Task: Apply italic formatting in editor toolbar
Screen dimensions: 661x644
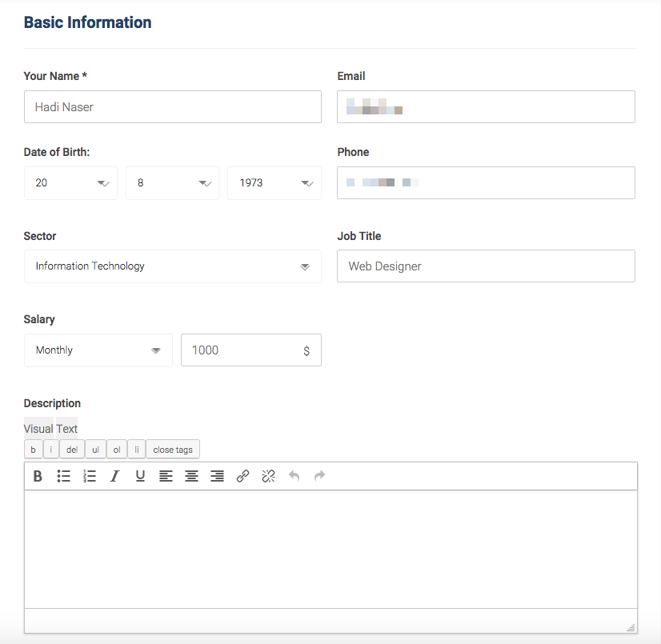Action: tap(114, 476)
